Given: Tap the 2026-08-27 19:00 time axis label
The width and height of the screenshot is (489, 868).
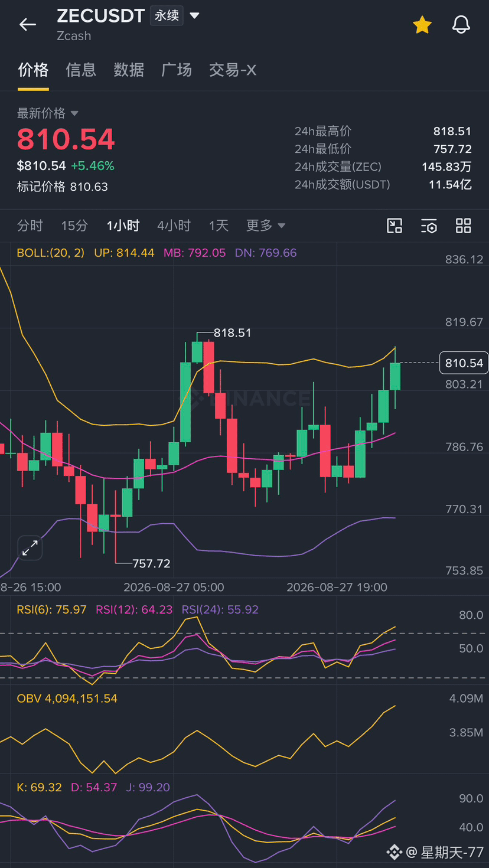Looking at the screenshot, I should (x=337, y=587).
